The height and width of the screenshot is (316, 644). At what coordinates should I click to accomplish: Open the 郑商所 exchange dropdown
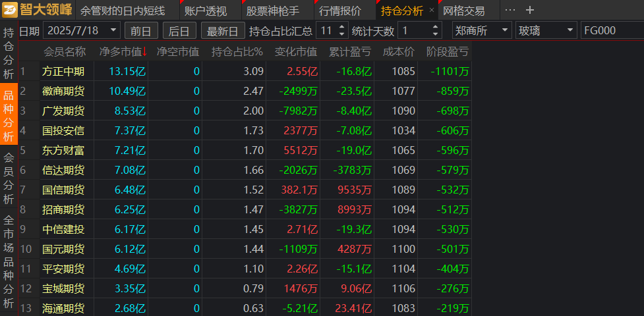tap(483, 30)
